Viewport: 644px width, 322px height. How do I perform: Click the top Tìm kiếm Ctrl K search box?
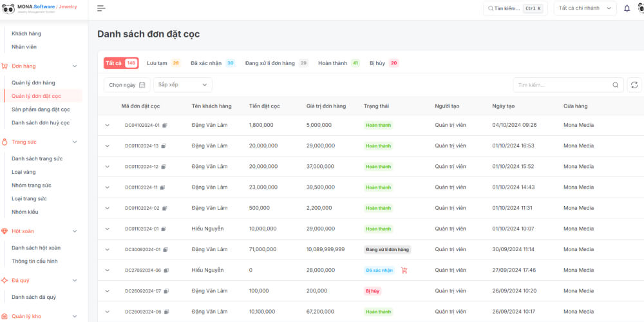(x=515, y=8)
